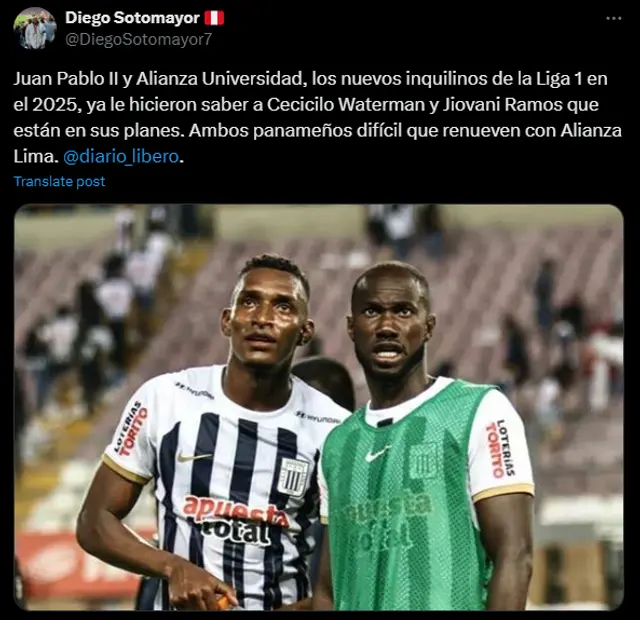Click Diego Sotomayor's profile avatar
This screenshot has height=620, width=640.
[x=35, y=28]
